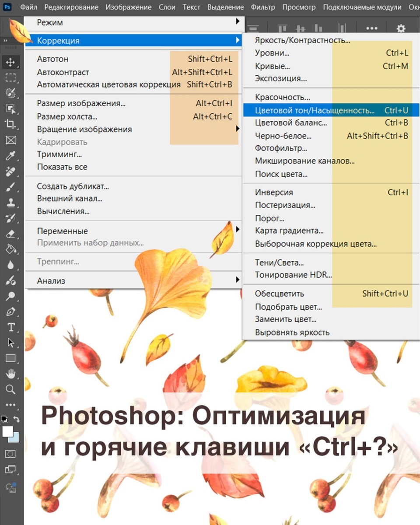Open the Редактирование menu
Viewport: 420px width, 525px height.
tap(71, 7)
